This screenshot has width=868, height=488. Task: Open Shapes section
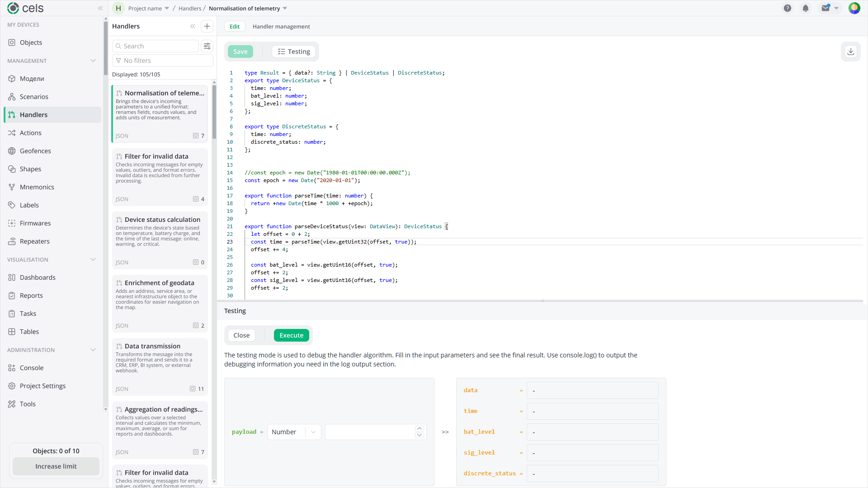point(52,169)
